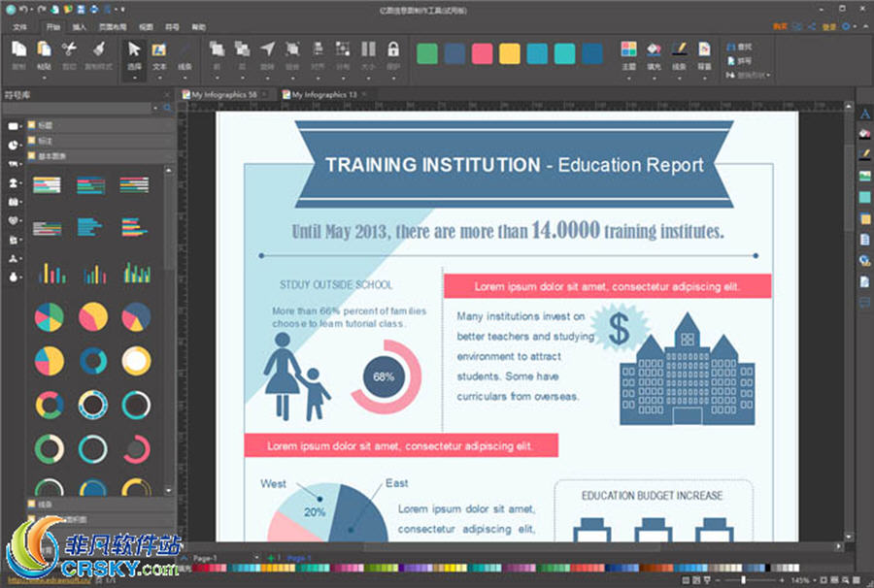This screenshot has width=874, height=588.
Task: Switch to the Help ribbon tab
Action: coord(198,27)
